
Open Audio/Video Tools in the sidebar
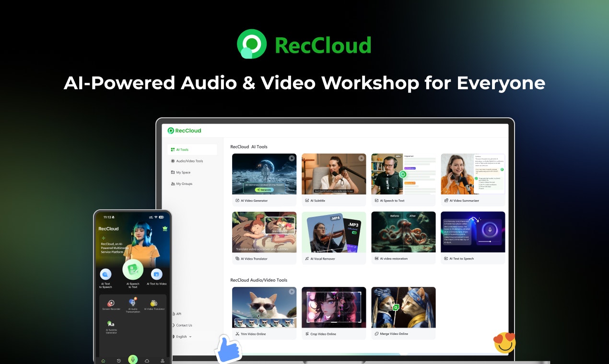click(187, 161)
